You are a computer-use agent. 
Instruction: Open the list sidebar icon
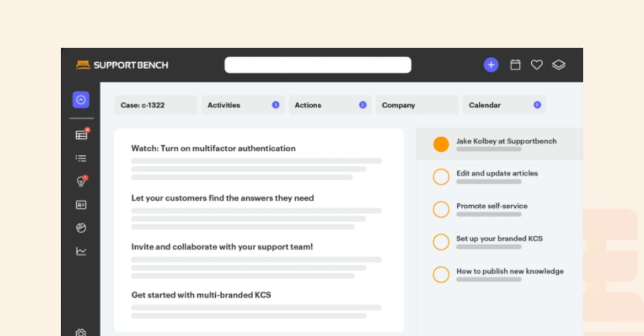(x=81, y=158)
